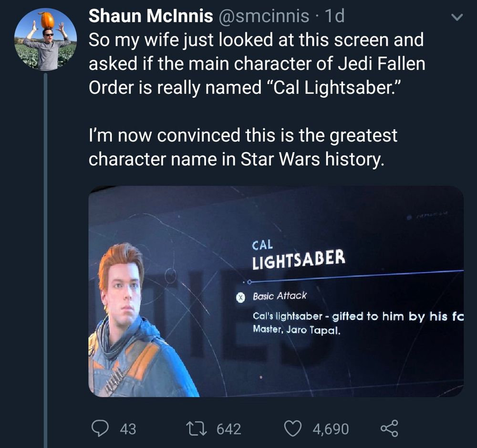Like the tweet with the heart icon
Viewport: 477px width, 448px height.
[292, 429]
